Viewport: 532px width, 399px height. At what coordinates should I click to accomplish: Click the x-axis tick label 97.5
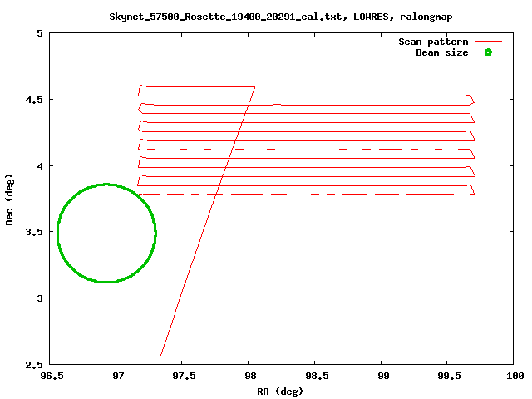tap(184, 376)
